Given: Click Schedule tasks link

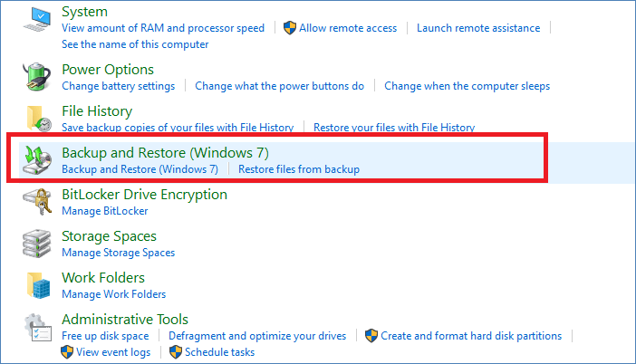Looking at the screenshot, I should point(219,352).
